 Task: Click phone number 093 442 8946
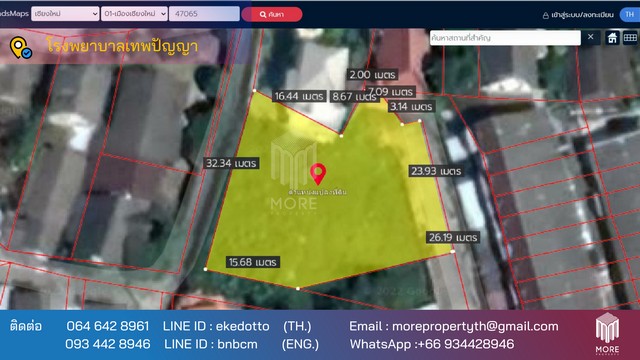108,344
